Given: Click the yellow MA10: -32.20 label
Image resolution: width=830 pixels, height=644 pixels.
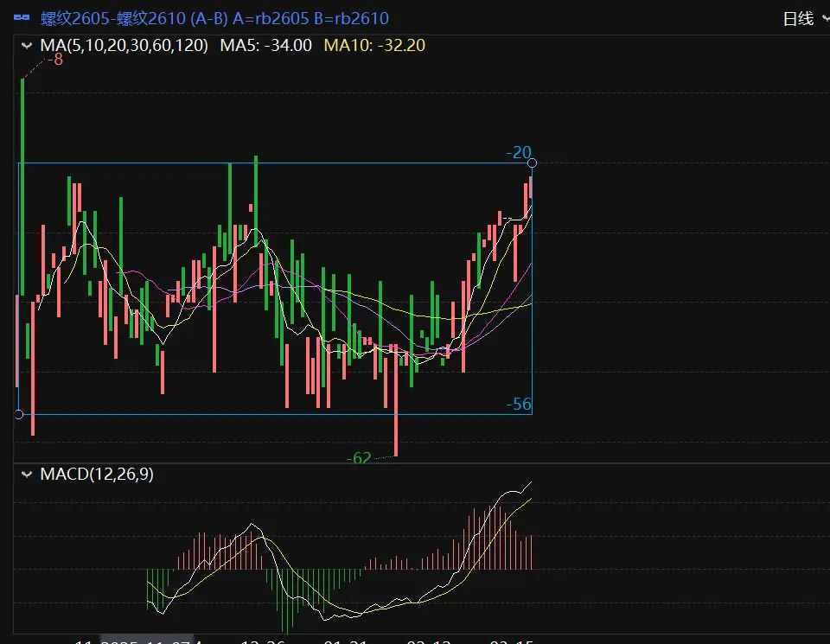Looking at the screenshot, I should [374, 45].
